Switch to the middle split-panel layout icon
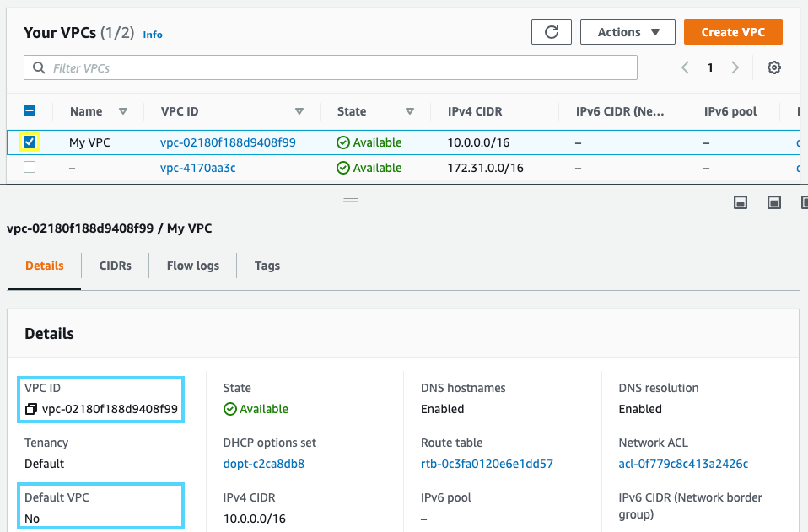This screenshot has height=532, width=808. (x=773, y=202)
